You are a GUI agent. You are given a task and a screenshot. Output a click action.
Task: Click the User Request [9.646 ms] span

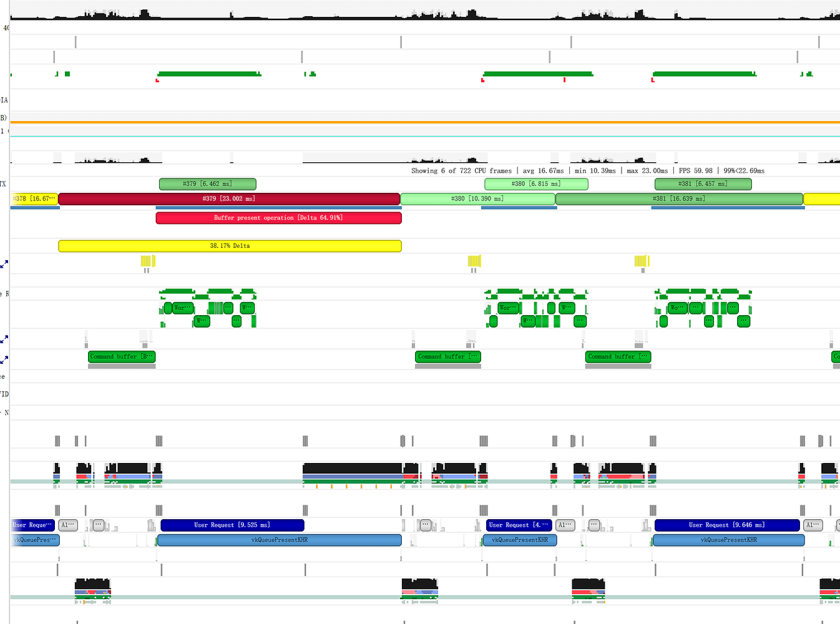[728, 525]
